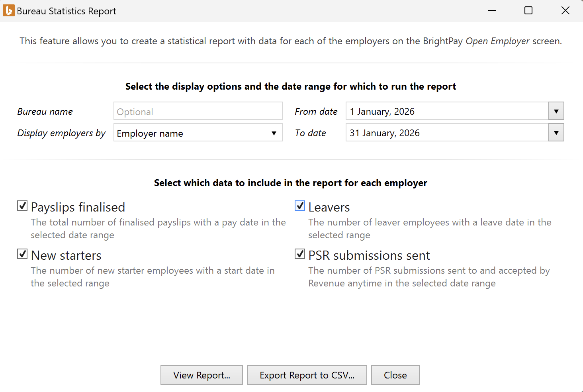
Task: Click the Payslips finalised heading text
Action: tap(78, 207)
